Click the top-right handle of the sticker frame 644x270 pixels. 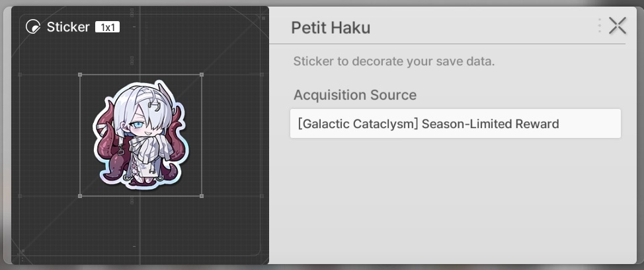pos(202,75)
